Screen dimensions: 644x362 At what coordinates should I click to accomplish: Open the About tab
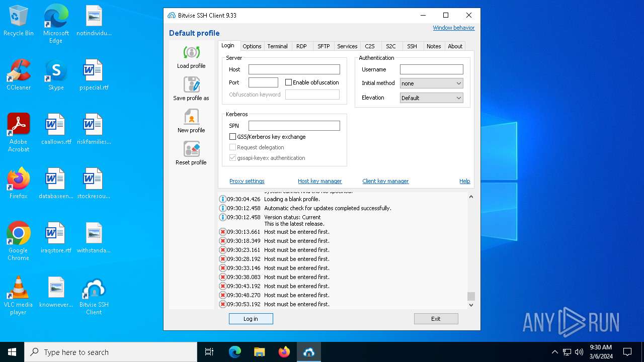coord(455,46)
